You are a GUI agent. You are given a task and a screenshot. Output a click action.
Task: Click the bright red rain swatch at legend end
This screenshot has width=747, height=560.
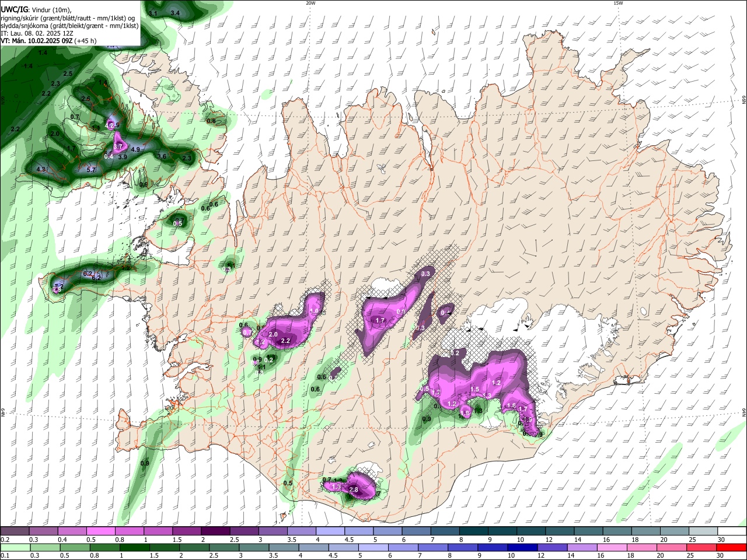coord(732,547)
